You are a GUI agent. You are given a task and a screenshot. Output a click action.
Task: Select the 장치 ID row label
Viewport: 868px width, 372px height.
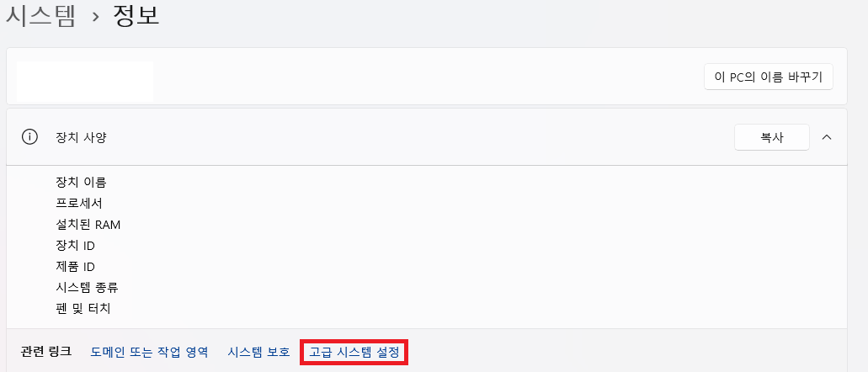tap(75, 245)
